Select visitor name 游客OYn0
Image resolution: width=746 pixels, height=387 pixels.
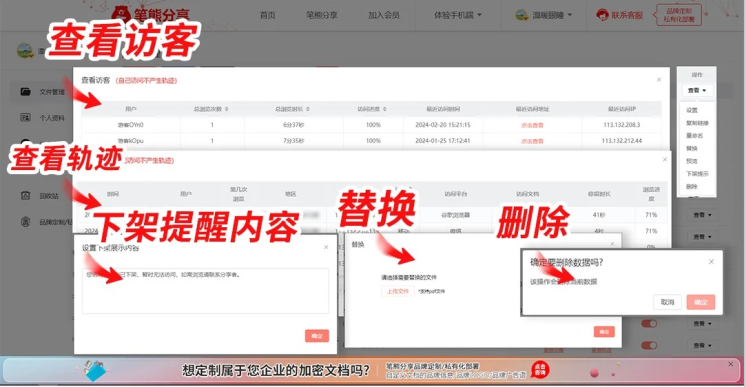[x=130, y=125]
